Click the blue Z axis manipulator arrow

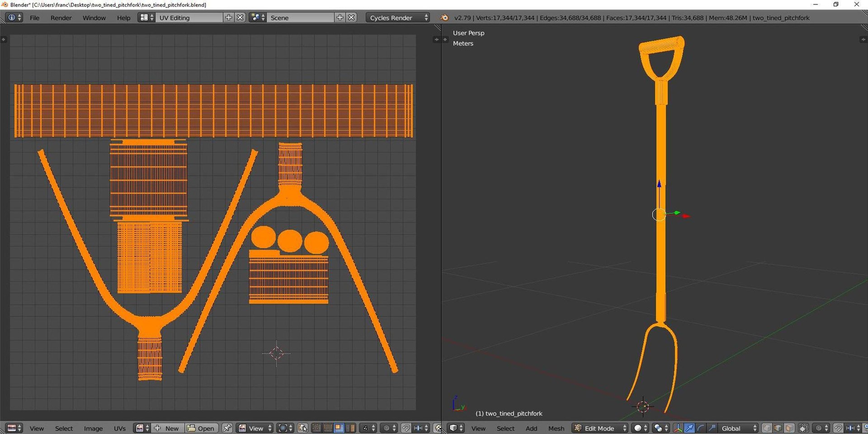659,184
